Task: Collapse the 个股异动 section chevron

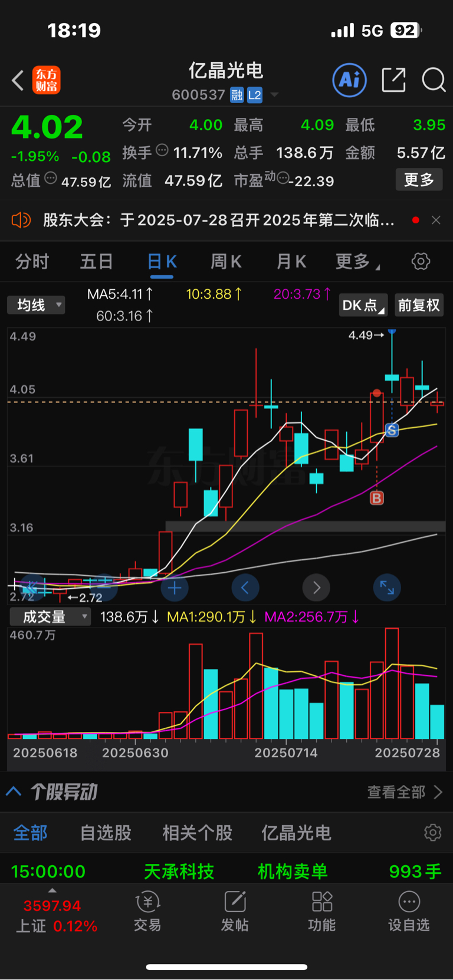Action: [x=14, y=791]
